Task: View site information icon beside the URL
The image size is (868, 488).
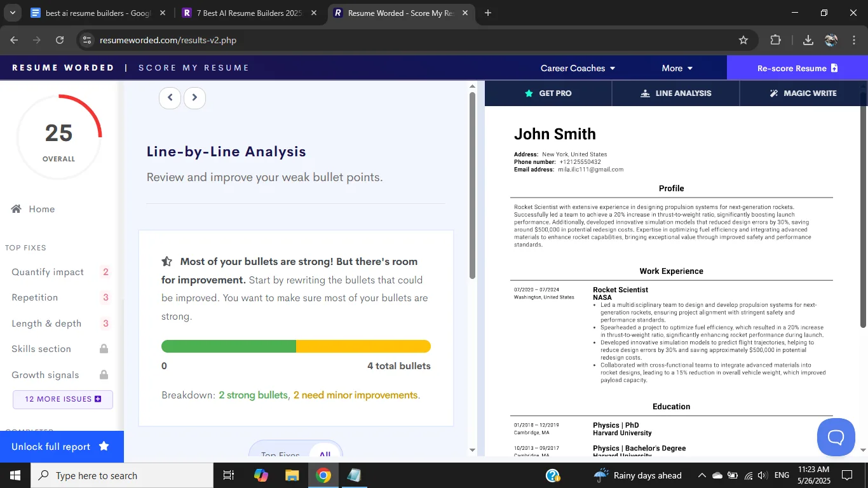Action: (87, 40)
